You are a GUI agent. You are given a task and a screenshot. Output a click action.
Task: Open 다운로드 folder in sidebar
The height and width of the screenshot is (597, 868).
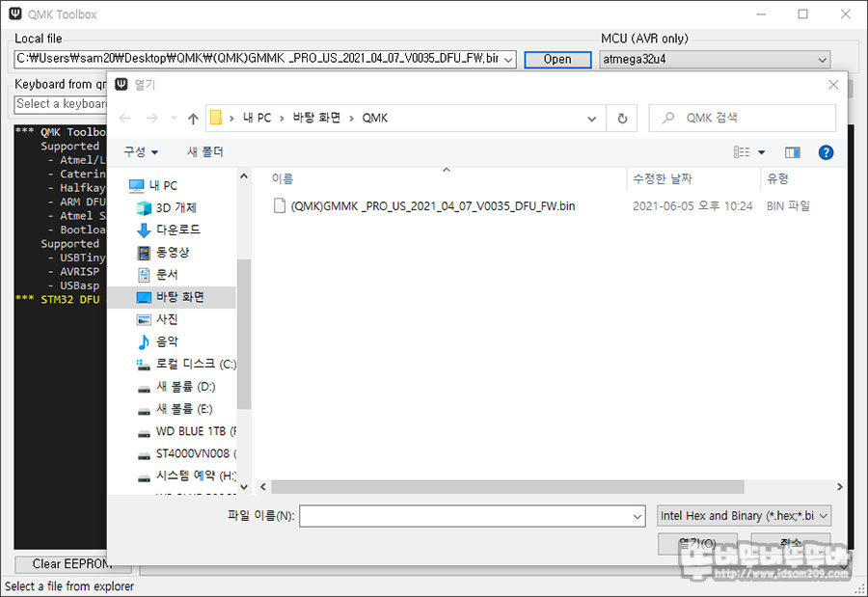(x=168, y=230)
